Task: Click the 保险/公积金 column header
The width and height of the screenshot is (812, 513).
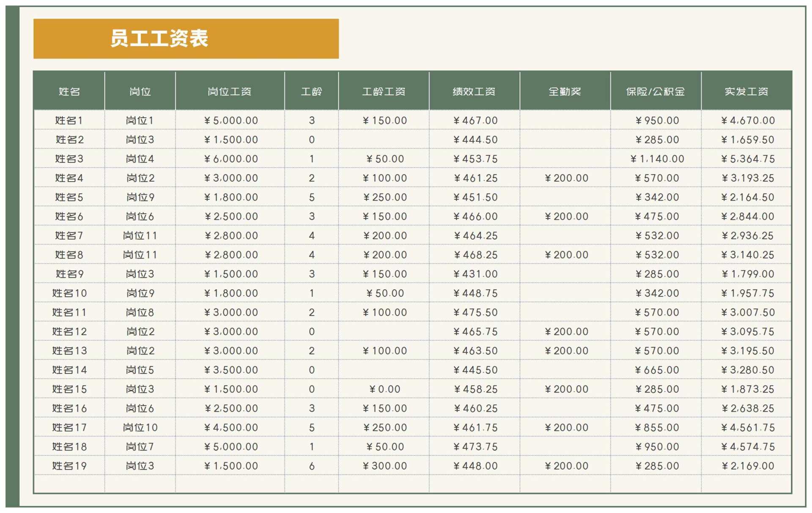Action: 656,91
